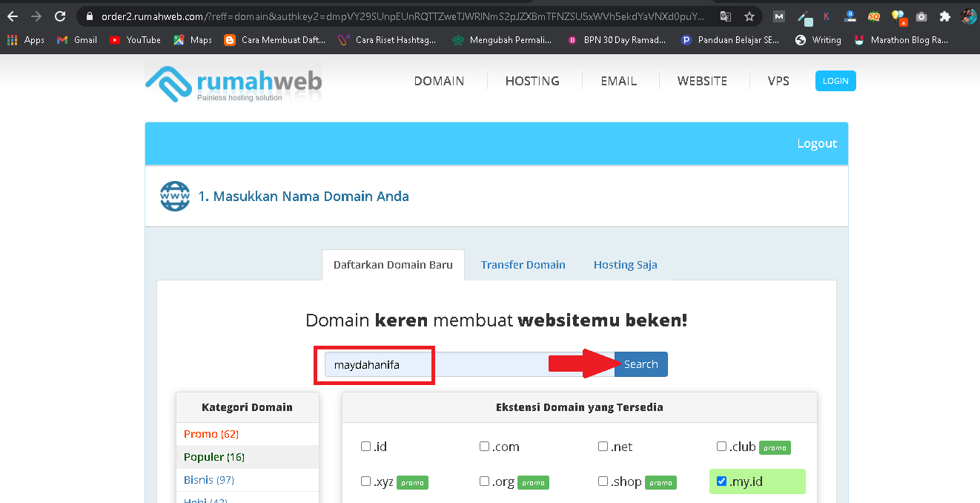This screenshot has width=980, height=503.
Task: Click the blue LOGIN button
Action: click(x=835, y=81)
